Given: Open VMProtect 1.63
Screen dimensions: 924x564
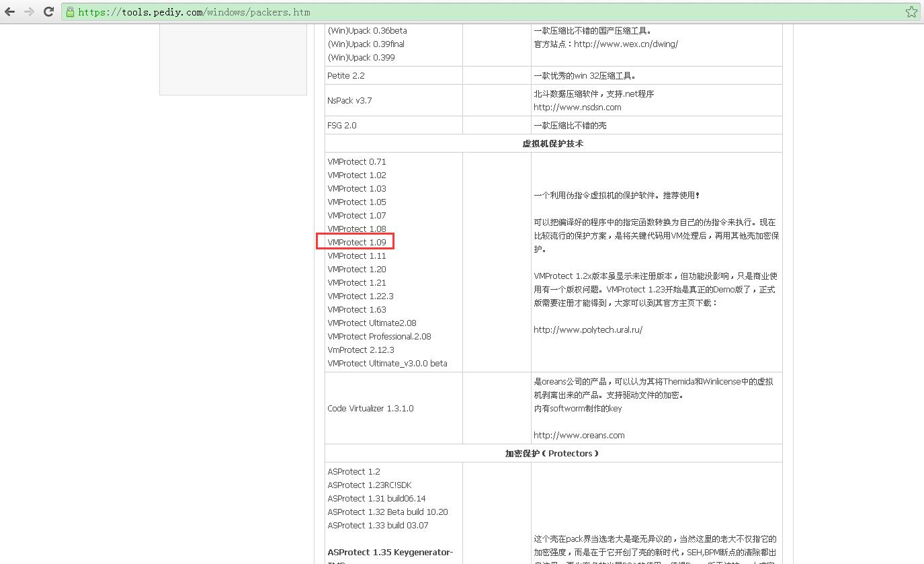Looking at the screenshot, I should [x=357, y=309].
